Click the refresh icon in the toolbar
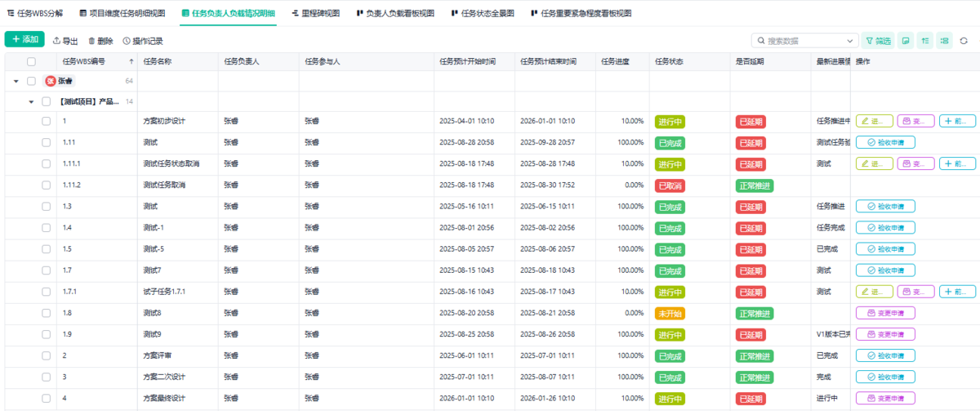The width and height of the screenshot is (980, 411). click(x=964, y=40)
